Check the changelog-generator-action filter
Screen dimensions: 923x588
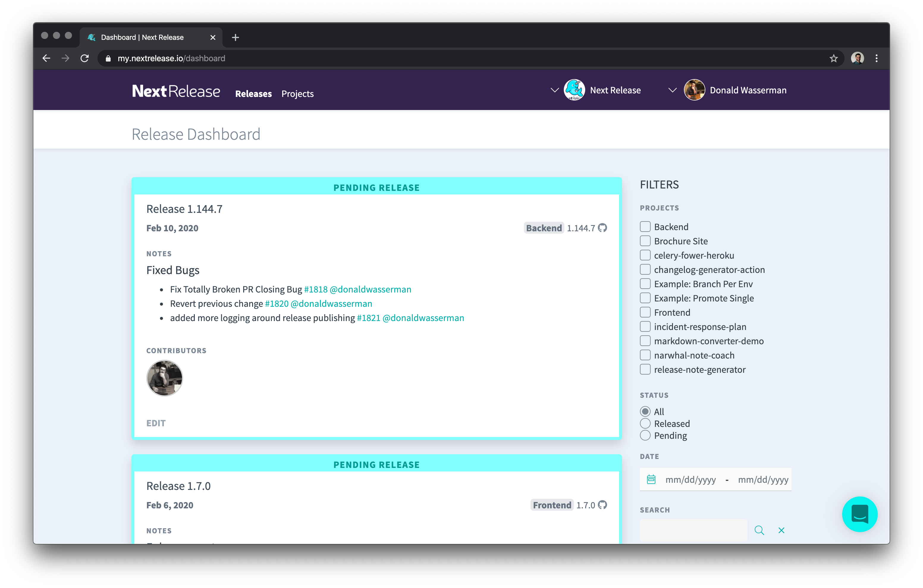[x=645, y=269]
